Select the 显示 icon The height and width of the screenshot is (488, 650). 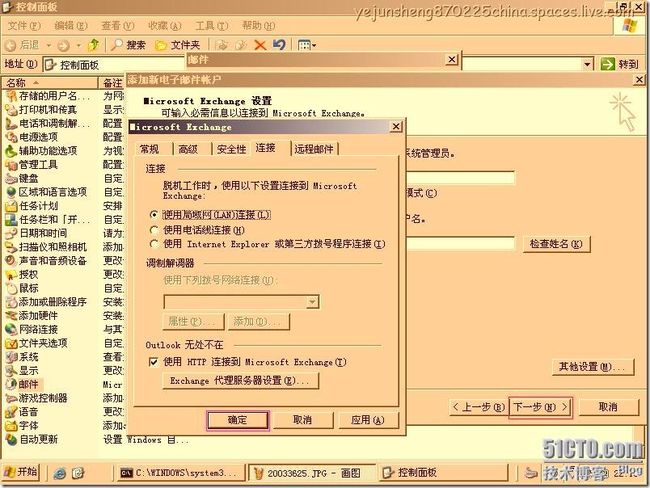11,371
